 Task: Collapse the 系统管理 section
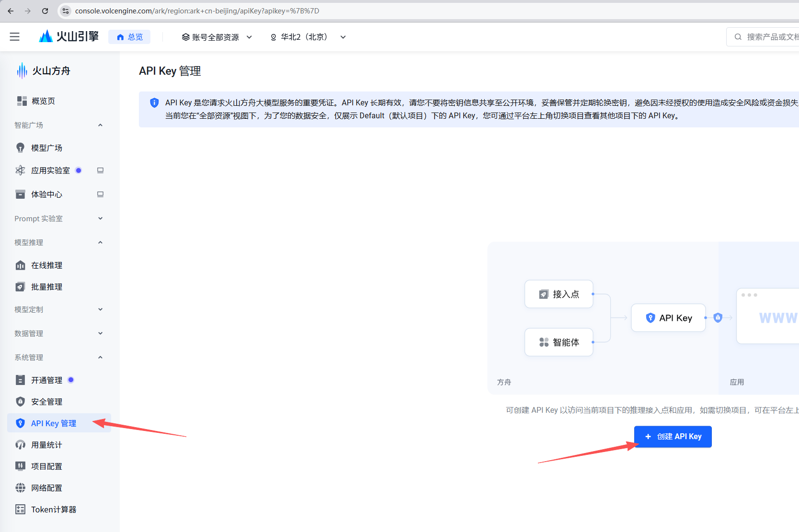100,357
